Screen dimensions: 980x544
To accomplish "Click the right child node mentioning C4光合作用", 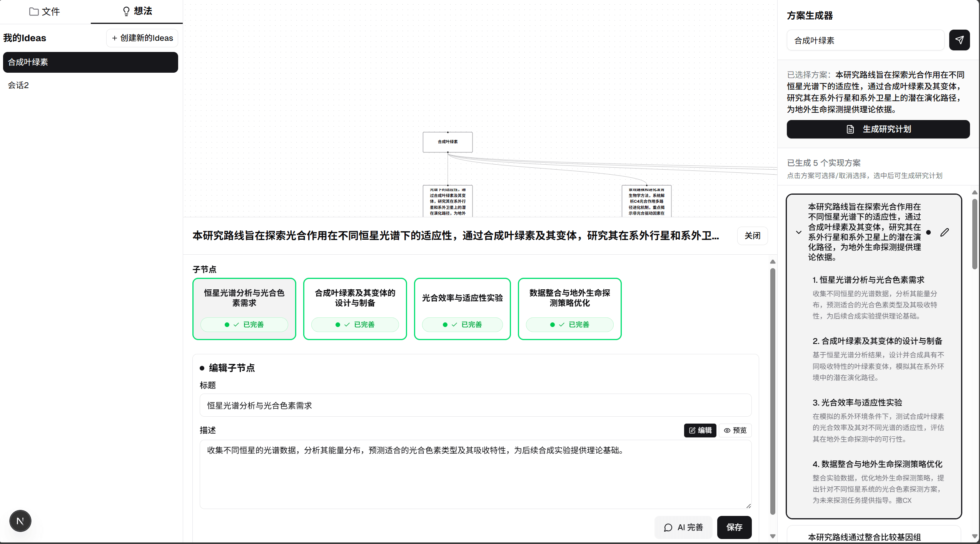I will coord(646,201).
